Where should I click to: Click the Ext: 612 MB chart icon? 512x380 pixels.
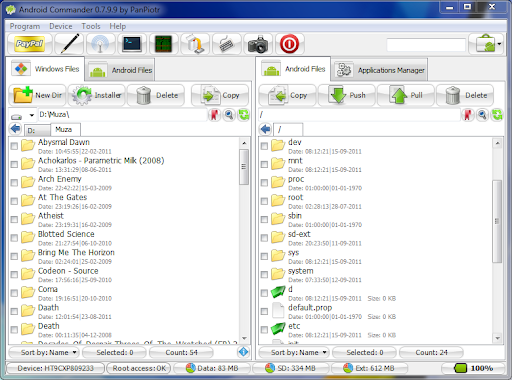click(x=348, y=368)
